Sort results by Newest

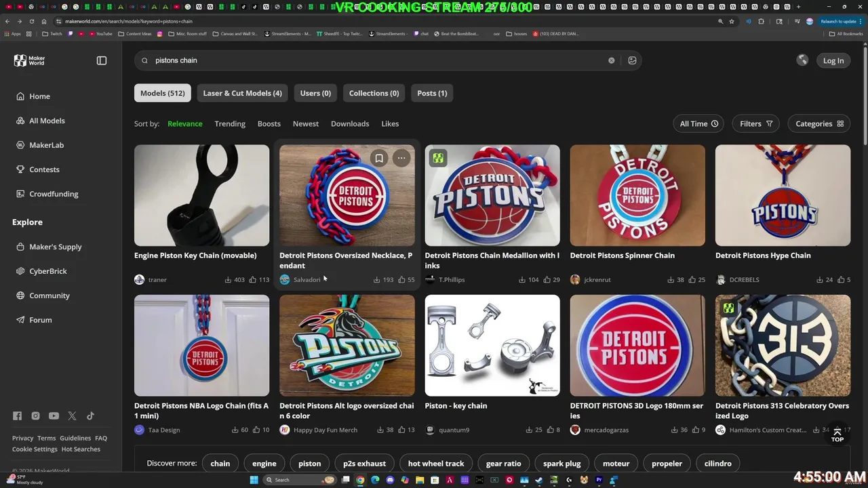point(306,123)
